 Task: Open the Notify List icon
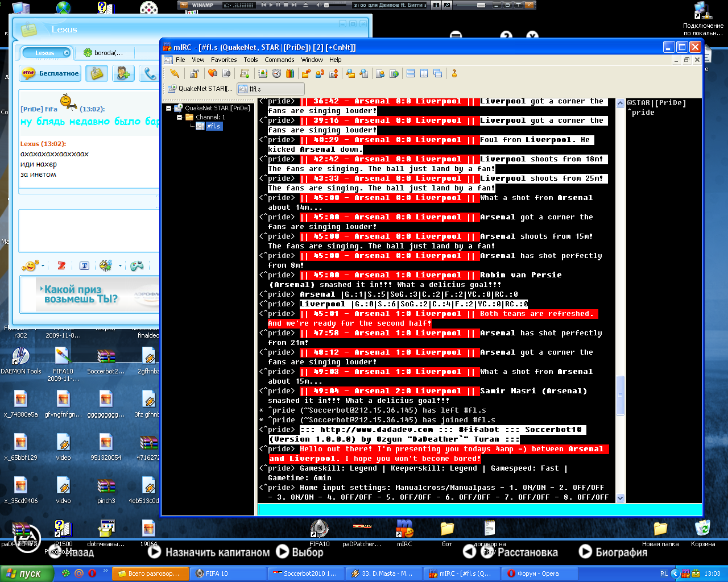[x=380, y=73]
